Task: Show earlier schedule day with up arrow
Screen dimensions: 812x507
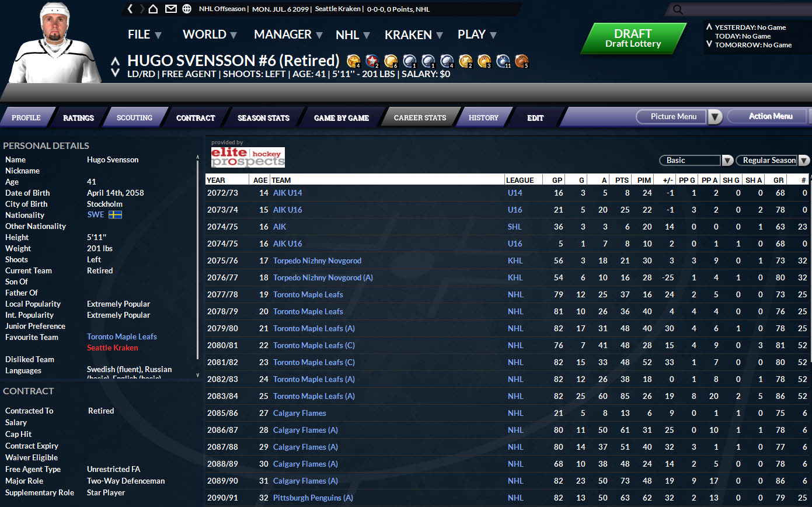Action: [x=709, y=27]
